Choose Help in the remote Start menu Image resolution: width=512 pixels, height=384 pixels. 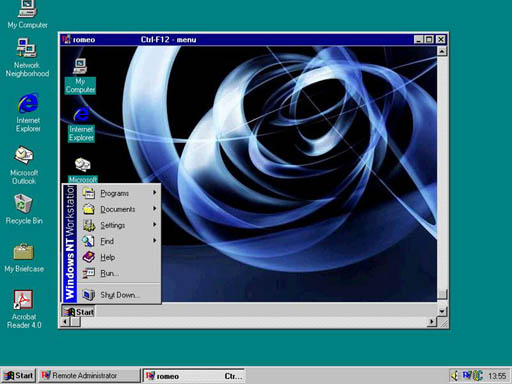pyautogui.click(x=120, y=257)
